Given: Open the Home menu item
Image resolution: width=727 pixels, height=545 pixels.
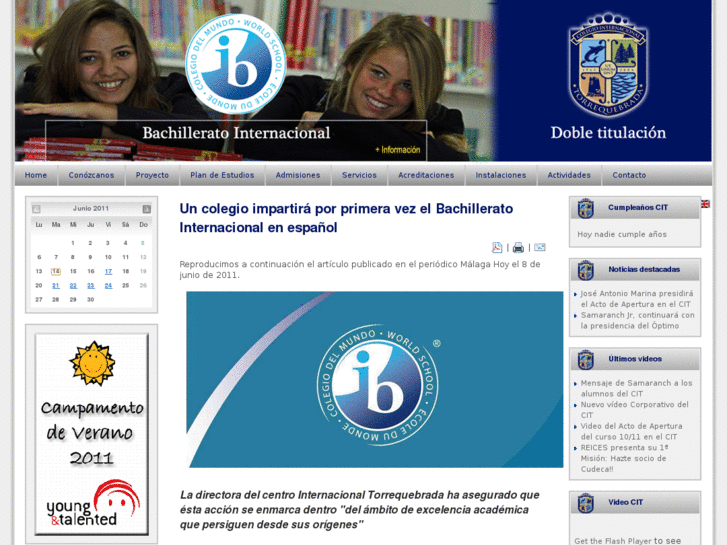Looking at the screenshot, I should (x=36, y=175).
